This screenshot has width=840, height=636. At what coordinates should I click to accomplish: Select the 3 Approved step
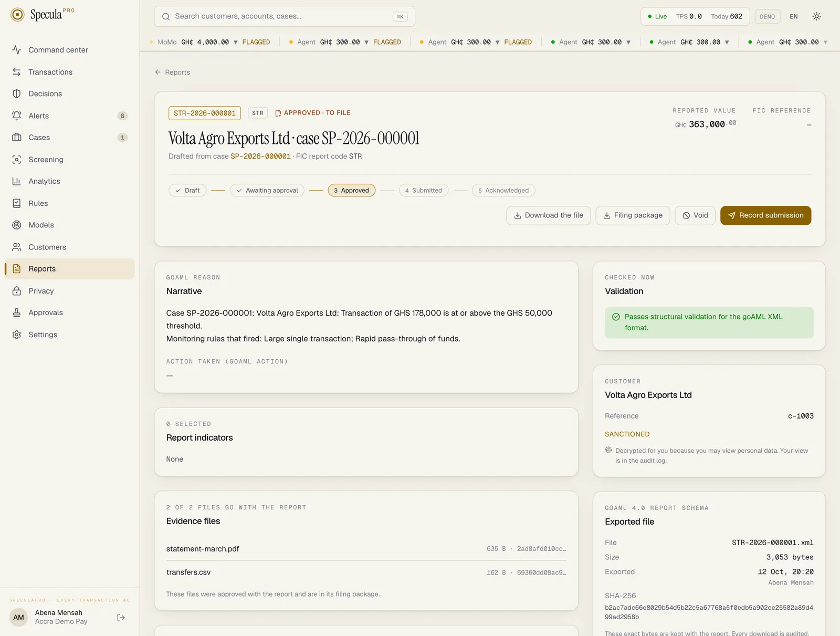(351, 190)
